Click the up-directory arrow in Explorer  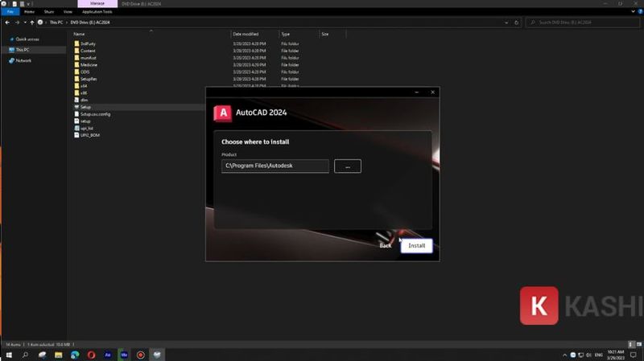coord(31,23)
